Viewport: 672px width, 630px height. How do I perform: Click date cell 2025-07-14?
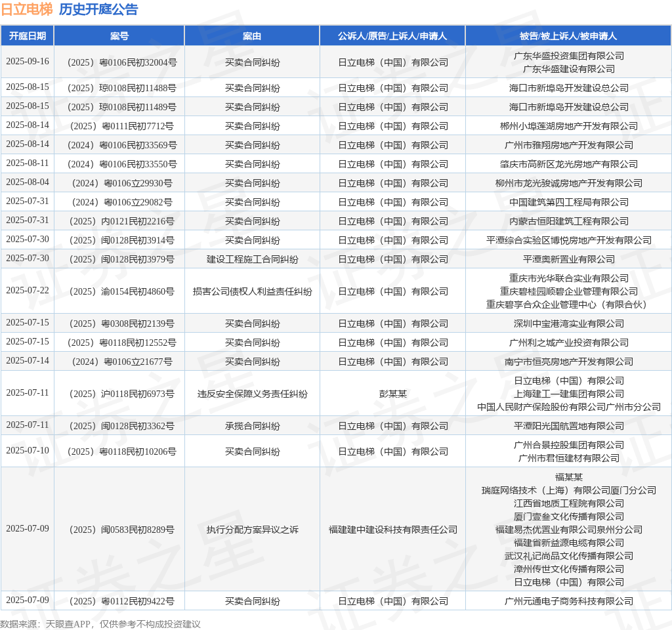(28, 360)
